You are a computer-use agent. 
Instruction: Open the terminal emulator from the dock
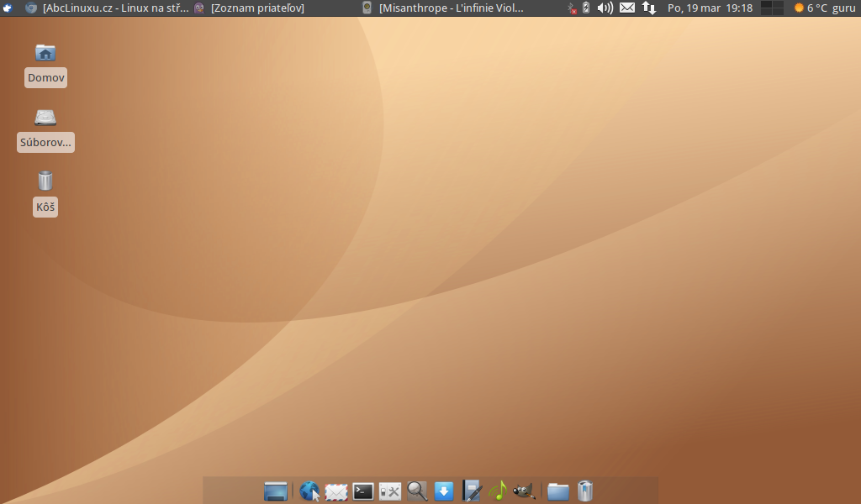coord(363,491)
